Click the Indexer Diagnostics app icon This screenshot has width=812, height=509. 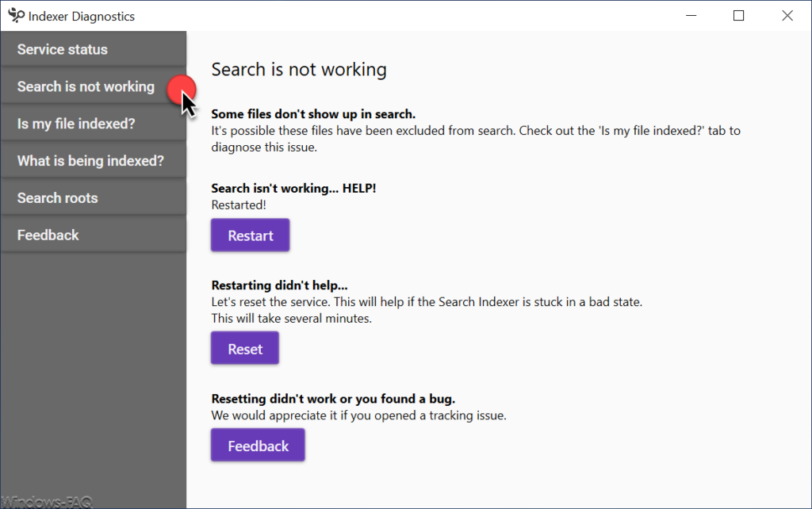click(x=16, y=16)
